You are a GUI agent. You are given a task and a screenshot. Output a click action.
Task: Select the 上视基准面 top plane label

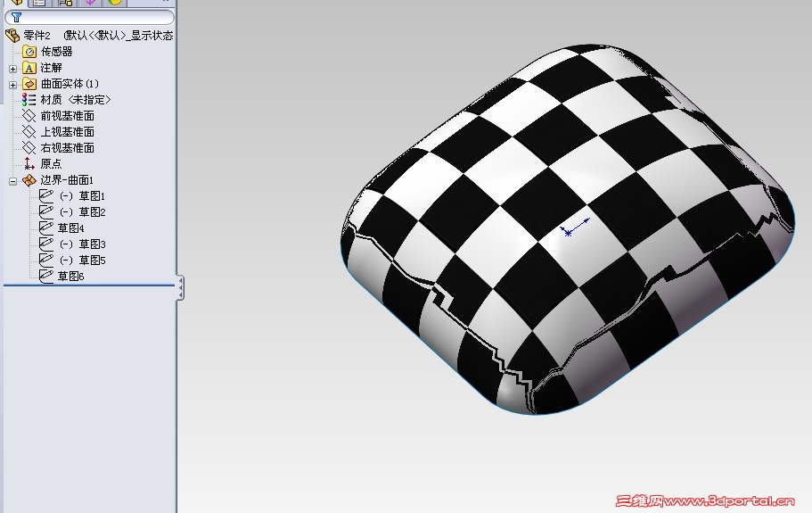(x=68, y=132)
